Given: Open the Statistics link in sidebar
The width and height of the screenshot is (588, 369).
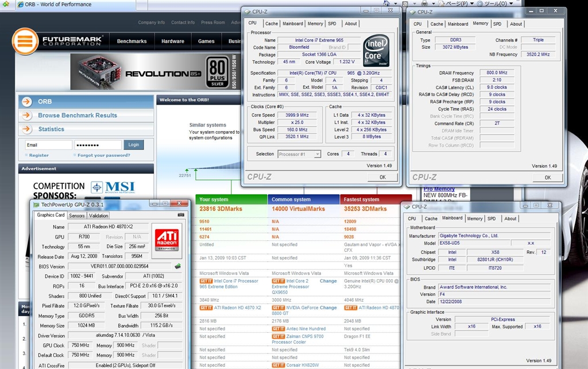Looking at the screenshot, I should (51, 129).
